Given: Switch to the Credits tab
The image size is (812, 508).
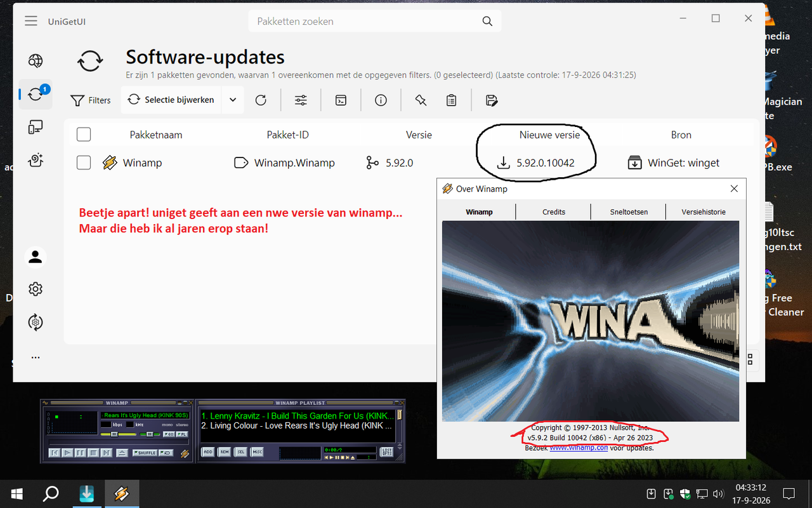Looking at the screenshot, I should pyautogui.click(x=553, y=211).
